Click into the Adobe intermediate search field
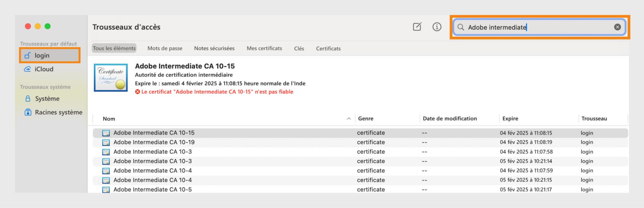644x208 pixels. pos(539,27)
